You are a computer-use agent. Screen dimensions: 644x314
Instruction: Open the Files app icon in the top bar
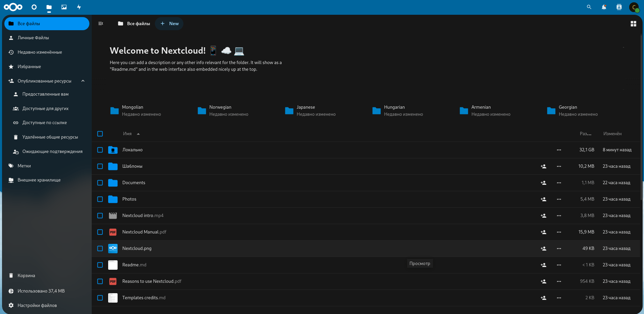tap(49, 7)
